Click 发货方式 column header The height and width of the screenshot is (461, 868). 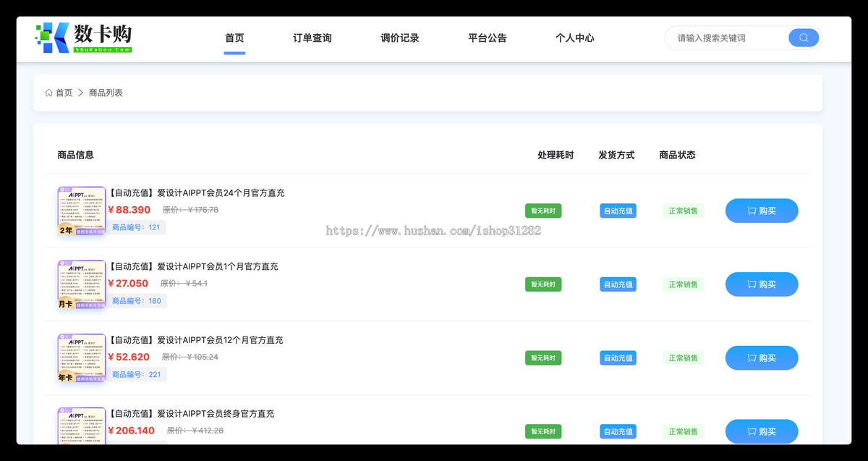[616, 155]
